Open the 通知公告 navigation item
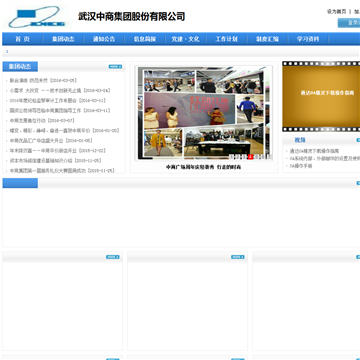Image resolution: width=360 pixels, height=360 pixels. point(104,39)
